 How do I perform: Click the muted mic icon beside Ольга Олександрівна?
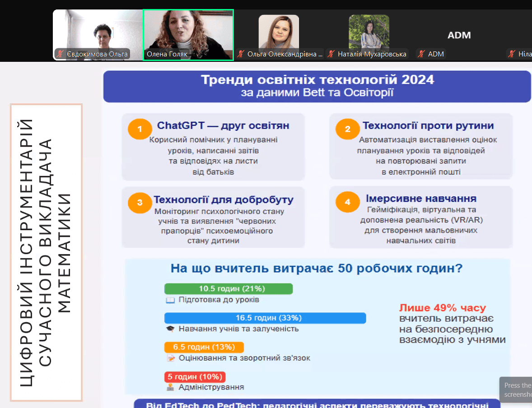tap(241, 54)
